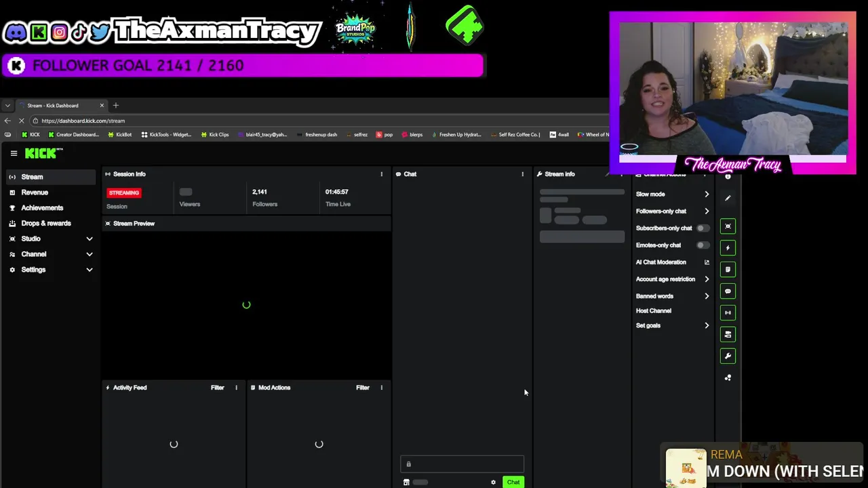Viewport: 868px width, 488px height.
Task: Open Mod Actions options menu
Action: pos(381,388)
